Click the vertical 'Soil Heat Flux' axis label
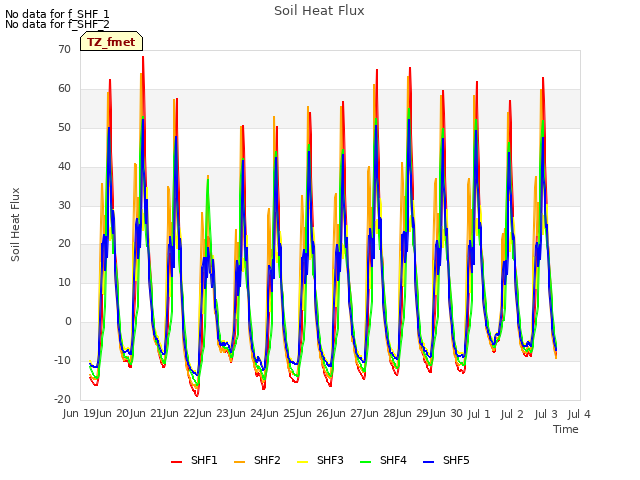The width and height of the screenshot is (640, 480). tap(15, 224)
